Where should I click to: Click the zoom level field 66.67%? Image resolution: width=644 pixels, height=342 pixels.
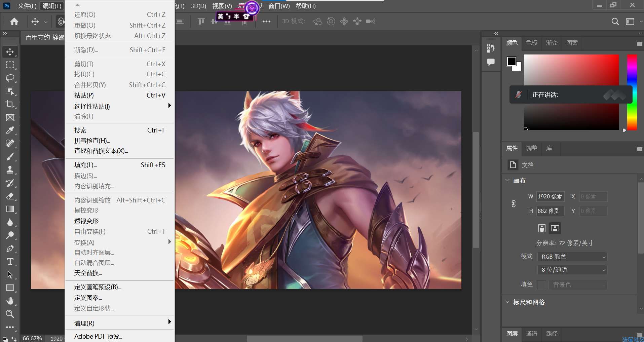(32, 338)
